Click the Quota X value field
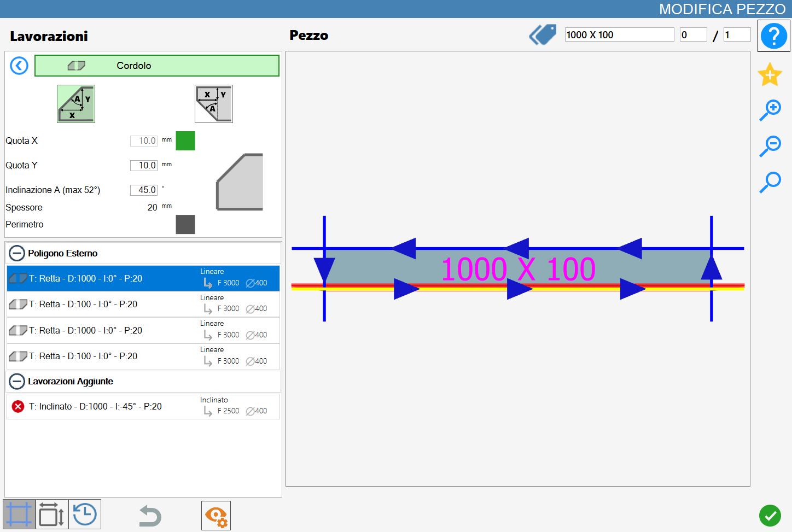This screenshot has width=792, height=532. tap(144, 141)
